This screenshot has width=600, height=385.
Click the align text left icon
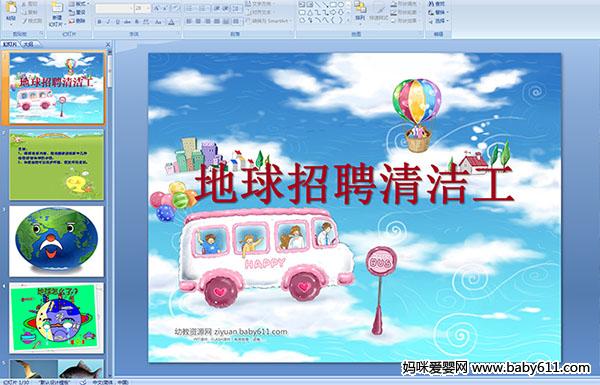click(x=189, y=21)
